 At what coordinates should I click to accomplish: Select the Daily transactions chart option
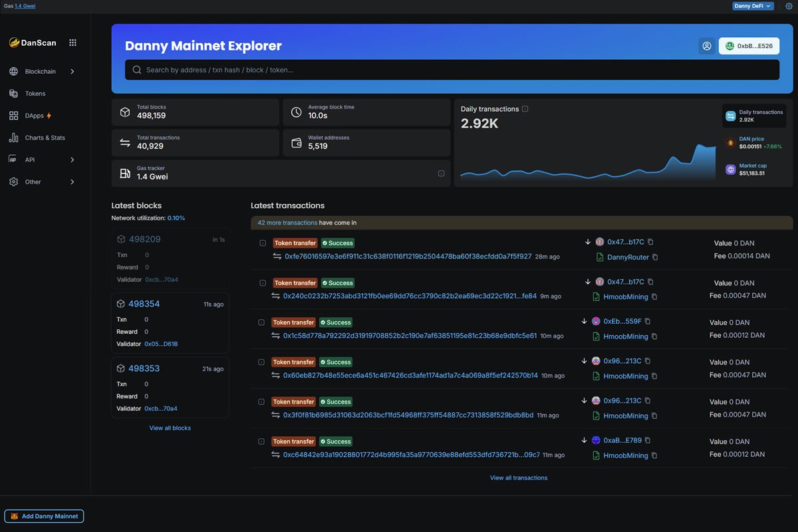click(x=754, y=116)
